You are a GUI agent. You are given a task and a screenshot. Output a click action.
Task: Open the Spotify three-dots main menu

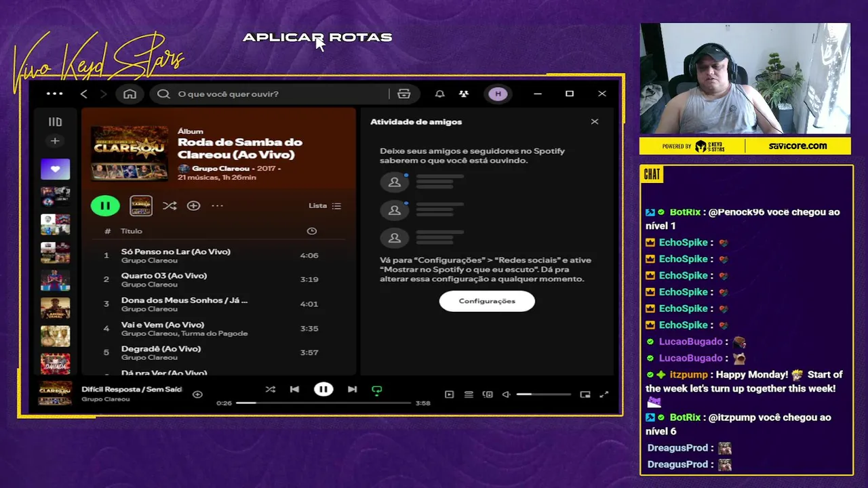pyautogui.click(x=55, y=94)
